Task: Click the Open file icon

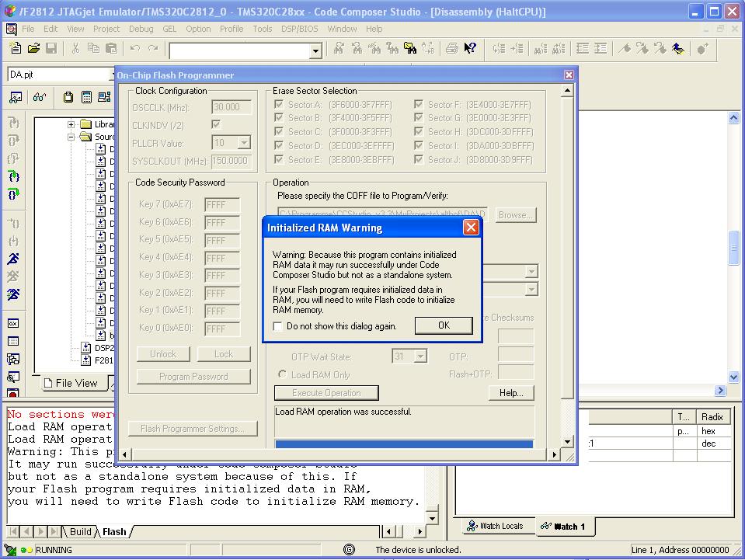Action: [33, 48]
